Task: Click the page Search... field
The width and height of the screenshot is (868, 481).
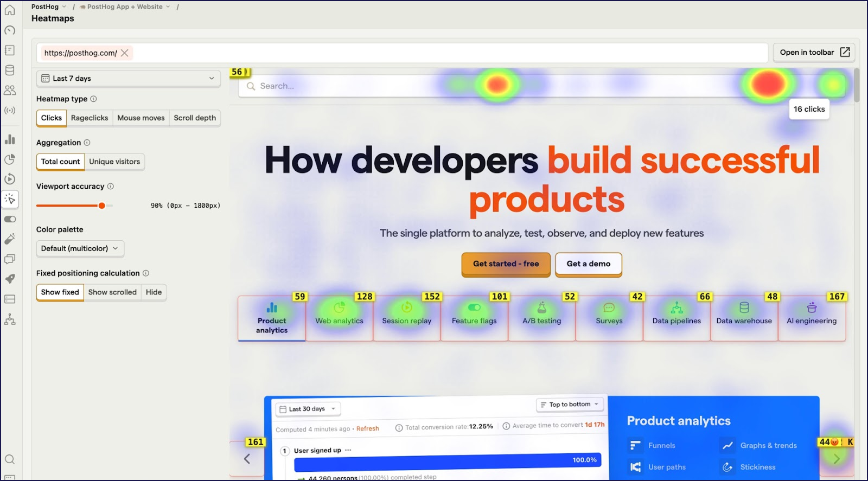Action: [542, 86]
